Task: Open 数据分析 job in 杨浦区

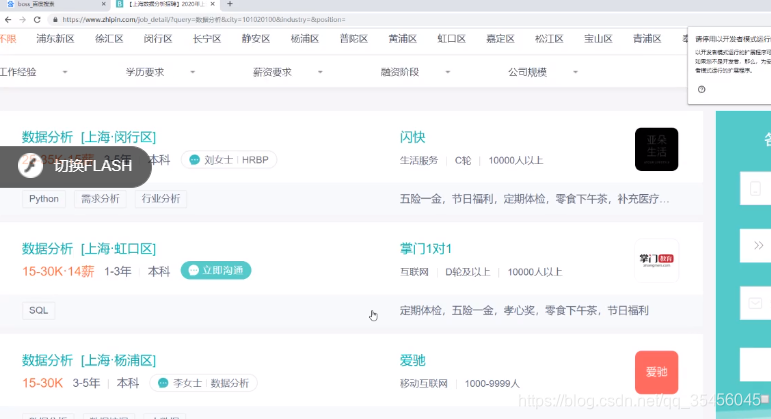Action: pyautogui.click(x=89, y=360)
